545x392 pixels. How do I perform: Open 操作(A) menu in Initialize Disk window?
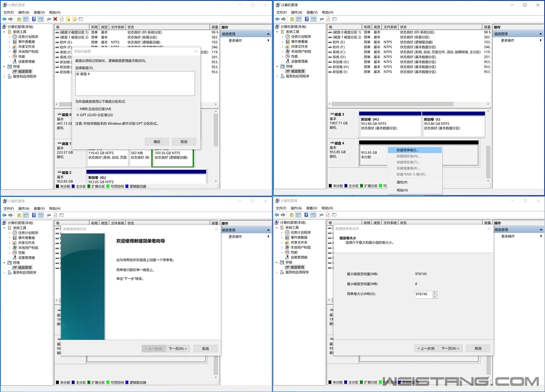(24, 12)
